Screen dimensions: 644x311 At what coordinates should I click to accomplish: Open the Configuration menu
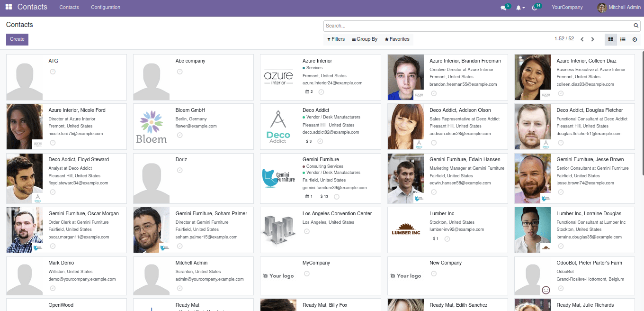click(x=106, y=8)
